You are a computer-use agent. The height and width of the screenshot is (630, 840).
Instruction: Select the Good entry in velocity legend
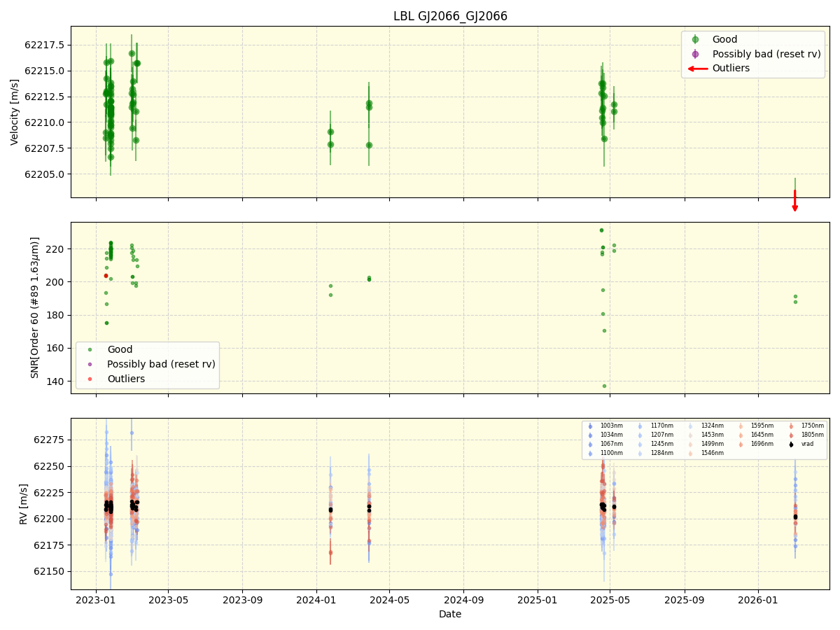click(724, 39)
